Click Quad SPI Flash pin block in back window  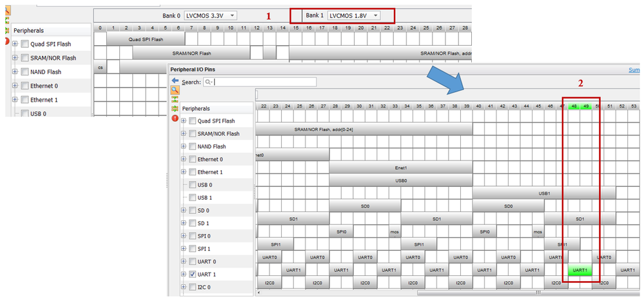click(146, 39)
